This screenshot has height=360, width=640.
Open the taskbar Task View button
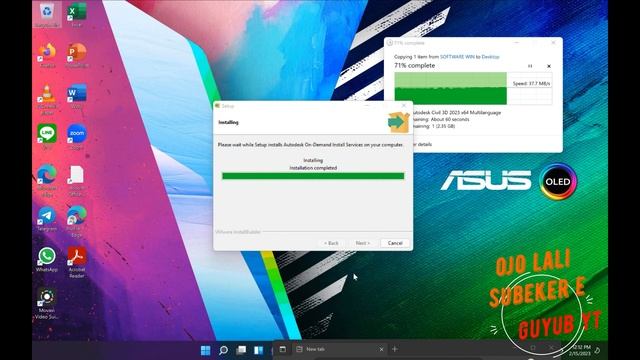point(241,350)
